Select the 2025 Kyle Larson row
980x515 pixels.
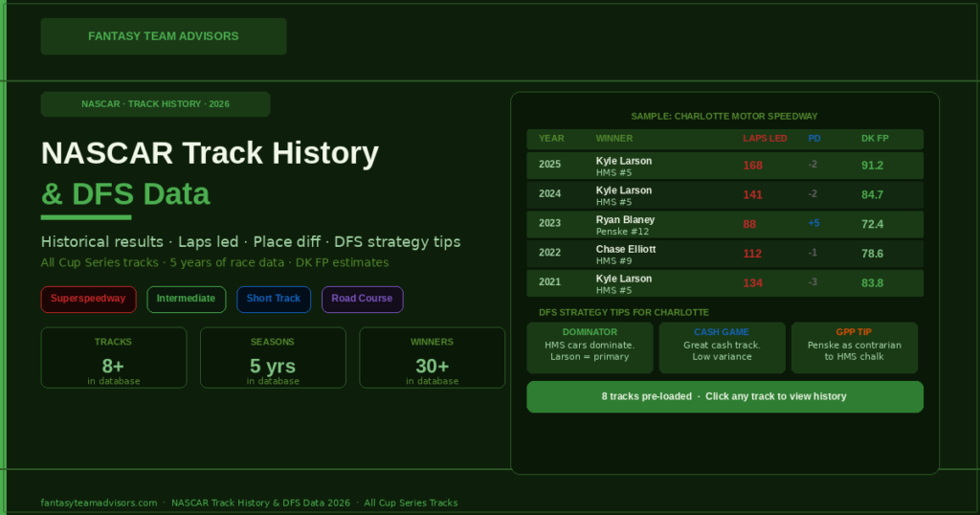coord(725,166)
